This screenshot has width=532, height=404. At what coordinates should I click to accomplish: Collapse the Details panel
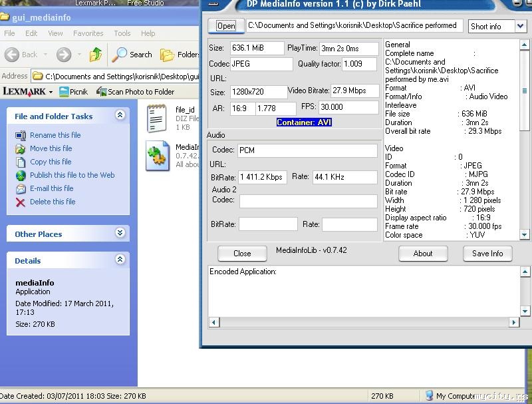(120, 260)
